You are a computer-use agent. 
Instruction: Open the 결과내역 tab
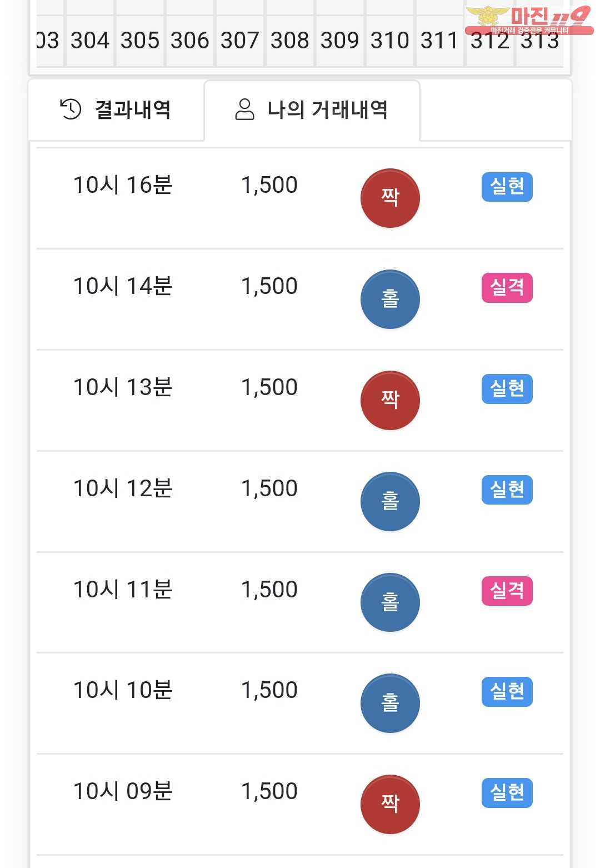click(117, 109)
